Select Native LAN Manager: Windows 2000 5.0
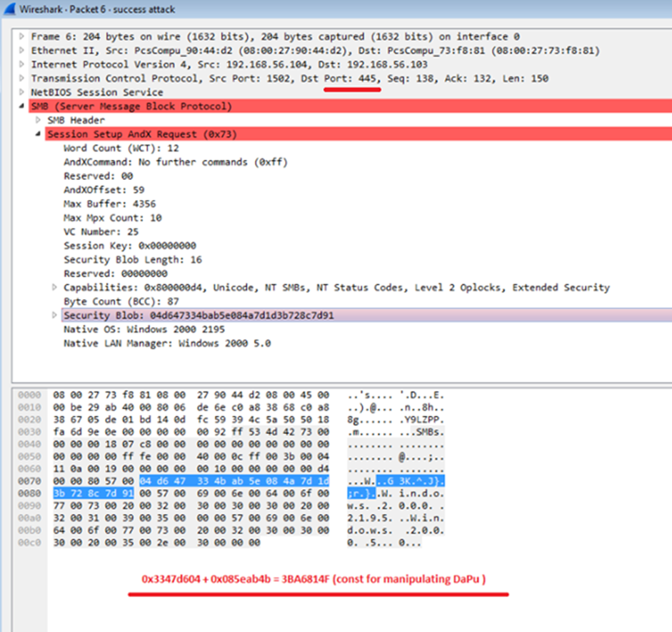672x632 pixels. (x=167, y=343)
